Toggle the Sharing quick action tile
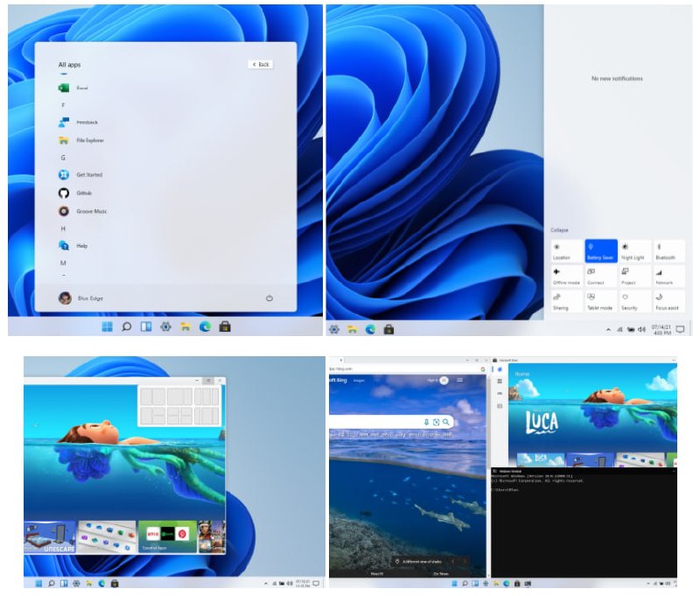The height and width of the screenshot is (596, 700). 567,301
